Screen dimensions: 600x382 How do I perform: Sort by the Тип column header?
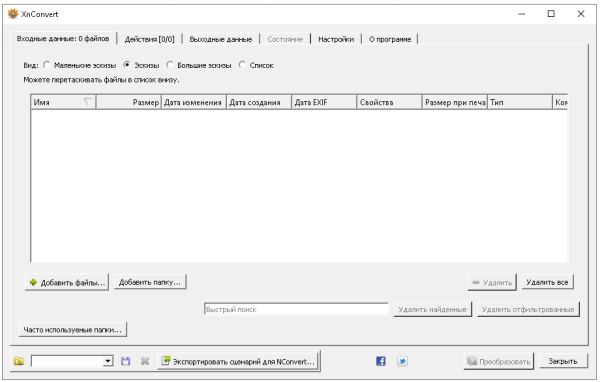(x=520, y=102)
